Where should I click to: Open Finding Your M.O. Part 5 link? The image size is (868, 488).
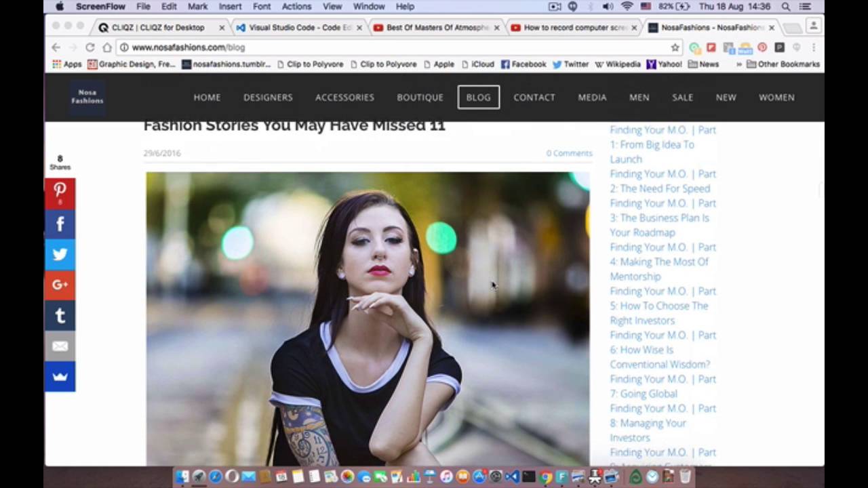coord(663,306)
